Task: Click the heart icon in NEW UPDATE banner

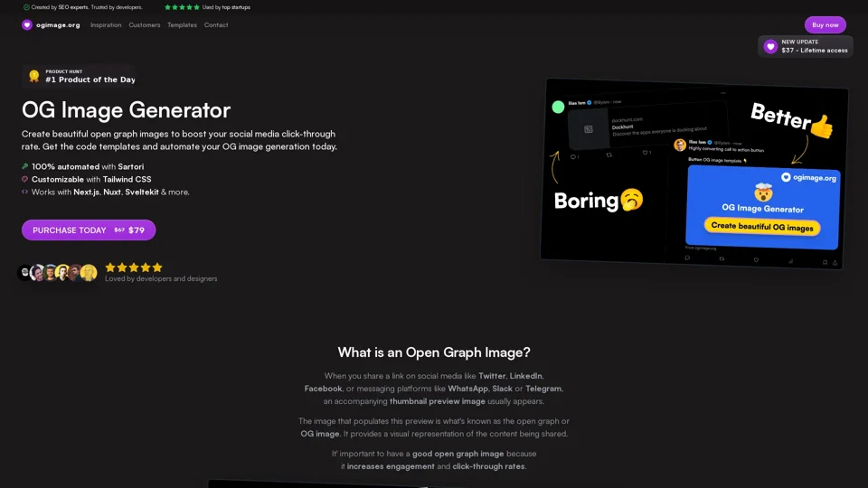Action: pyautogui.click(x=770, y=46)
